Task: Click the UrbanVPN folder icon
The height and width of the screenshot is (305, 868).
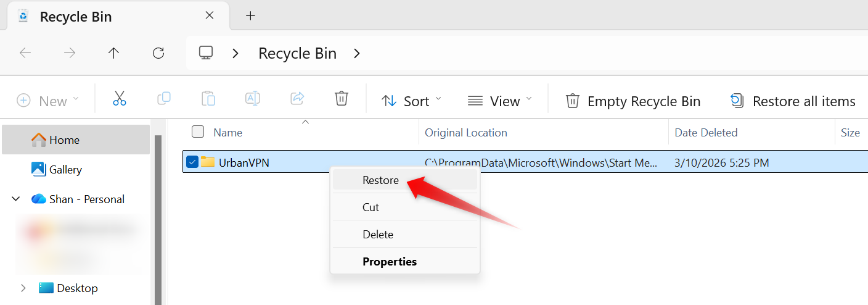Action: coord(208,162)
